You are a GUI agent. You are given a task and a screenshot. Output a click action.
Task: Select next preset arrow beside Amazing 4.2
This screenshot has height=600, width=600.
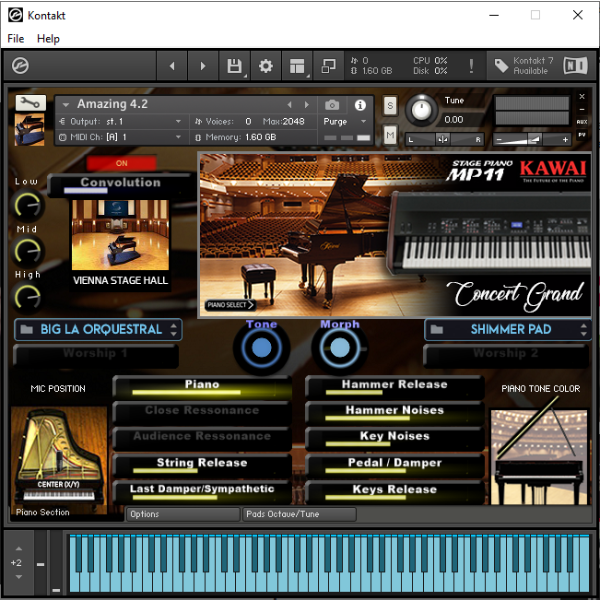tap(307, 104)
